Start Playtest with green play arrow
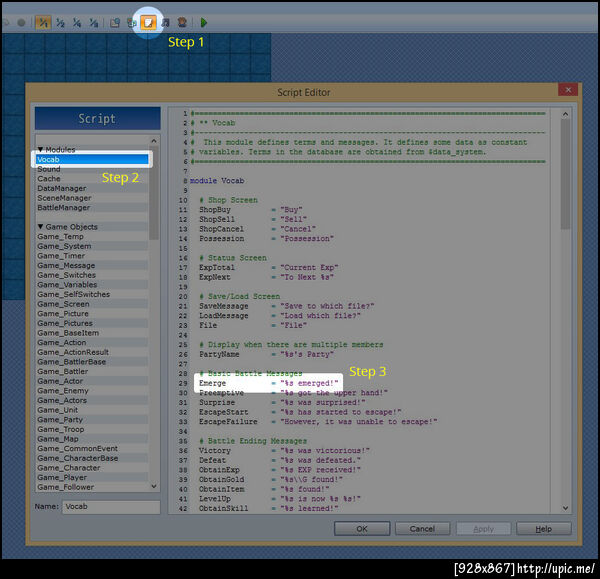Image resolution: width=600 pixels, height=579 pixels. point(204,23)
